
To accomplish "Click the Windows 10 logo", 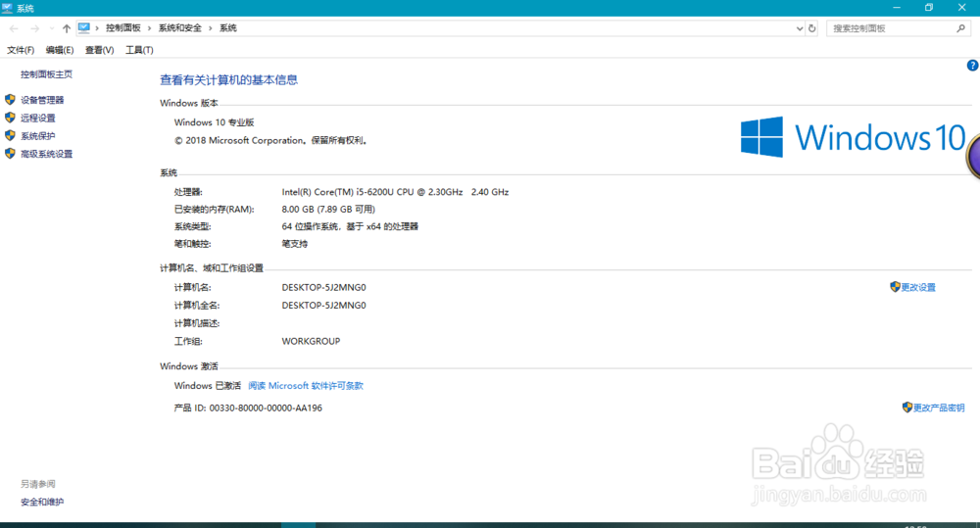I will (x=854, y=137).
